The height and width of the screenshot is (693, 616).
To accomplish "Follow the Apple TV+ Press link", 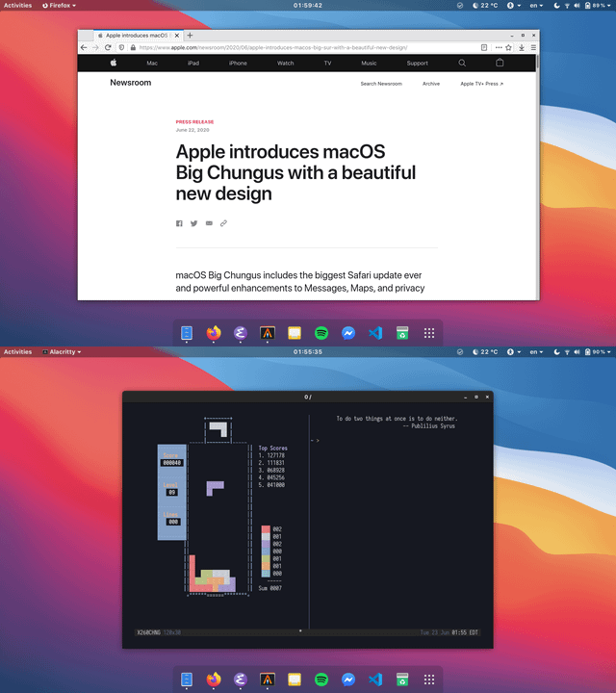I will coord(481,84).
